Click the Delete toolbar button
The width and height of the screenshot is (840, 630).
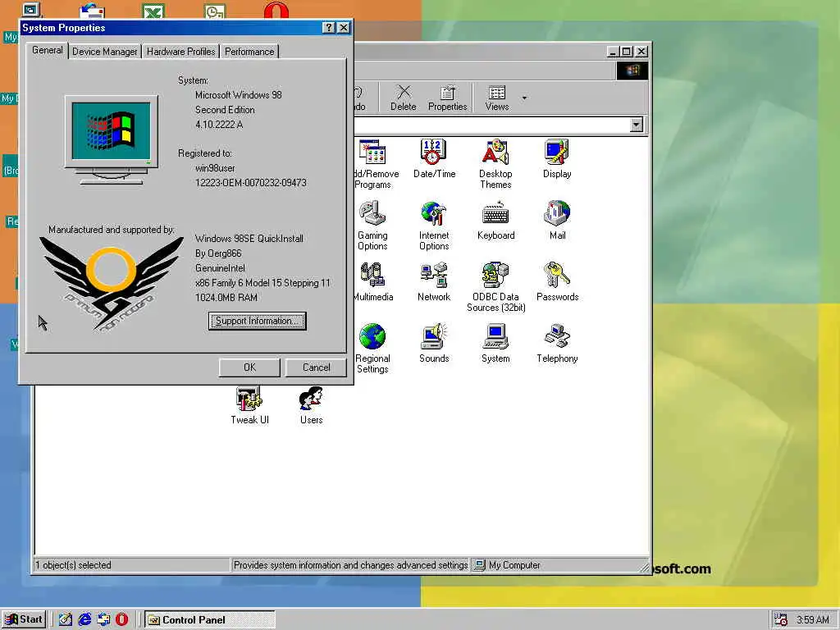click(404, 98)
